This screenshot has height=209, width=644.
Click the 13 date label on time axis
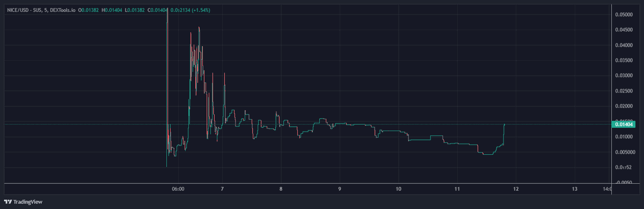(574, 189)
